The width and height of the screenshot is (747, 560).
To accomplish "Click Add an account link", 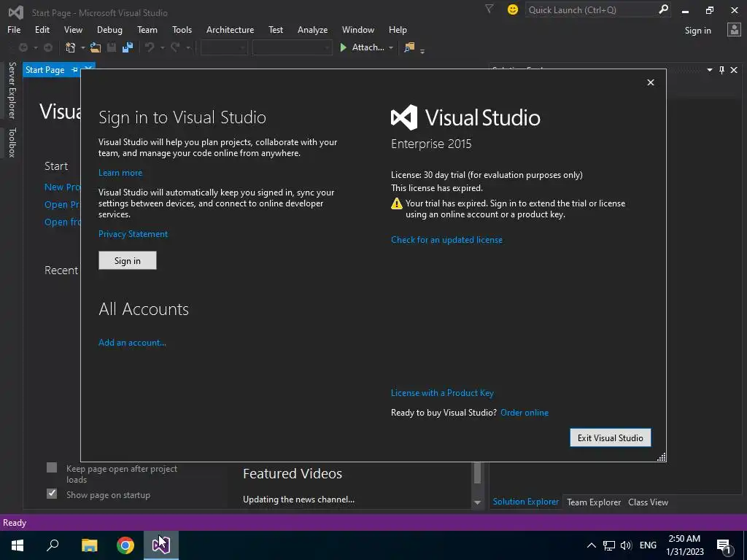I will 132,343.
